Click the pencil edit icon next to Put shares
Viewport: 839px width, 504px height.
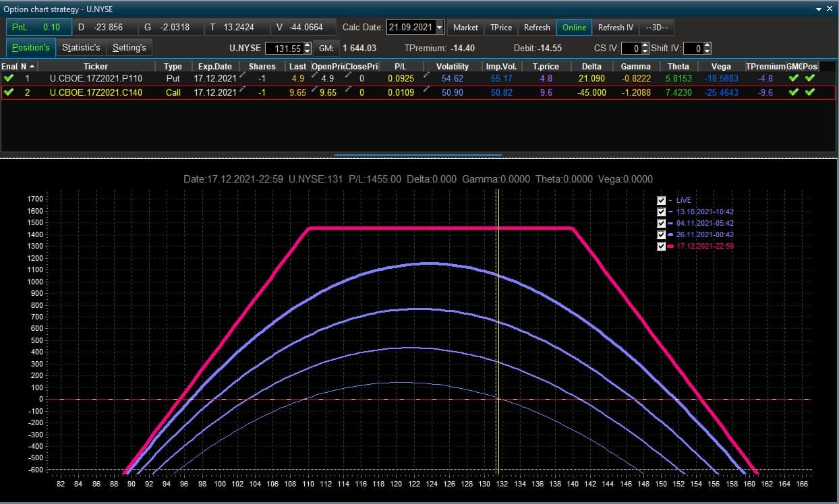pos(243,75)
